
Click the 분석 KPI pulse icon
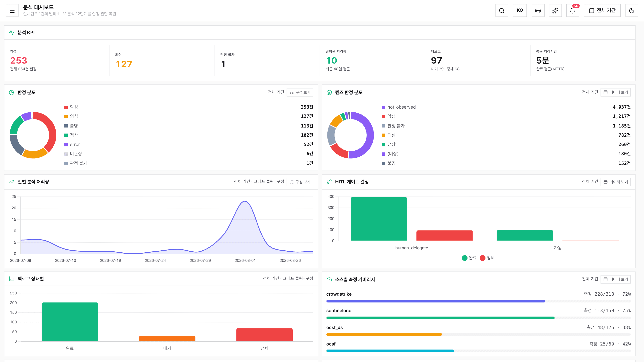tap(11, 32)
